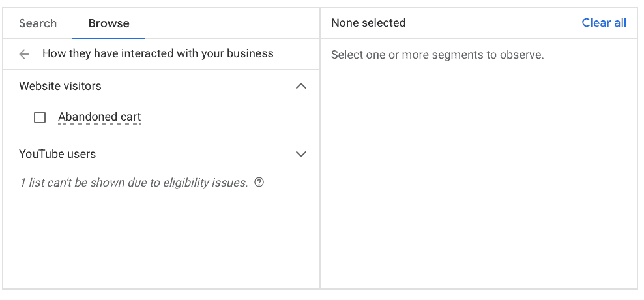The width and height of the screenshot is (644, 300).
Task: Click the Clear all link
Action: coord(604,23)
